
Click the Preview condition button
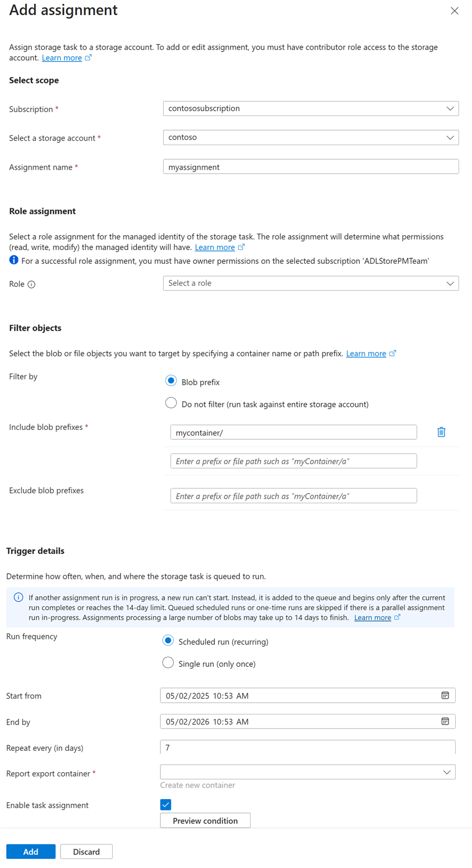pyautogui.click(x=205, y=820)
